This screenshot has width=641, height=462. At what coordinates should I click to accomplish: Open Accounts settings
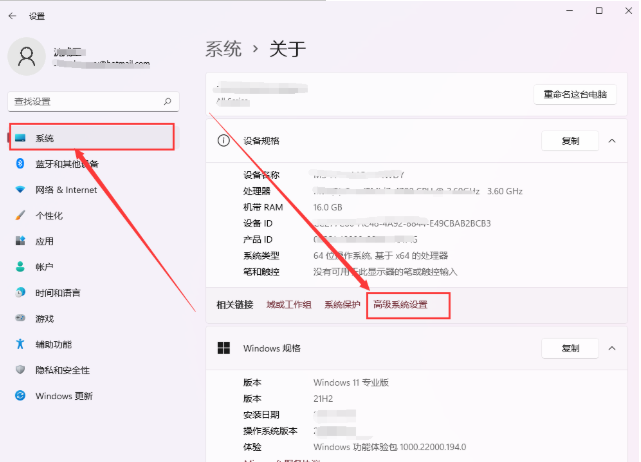pyautogui.click(x=44, y=267)
